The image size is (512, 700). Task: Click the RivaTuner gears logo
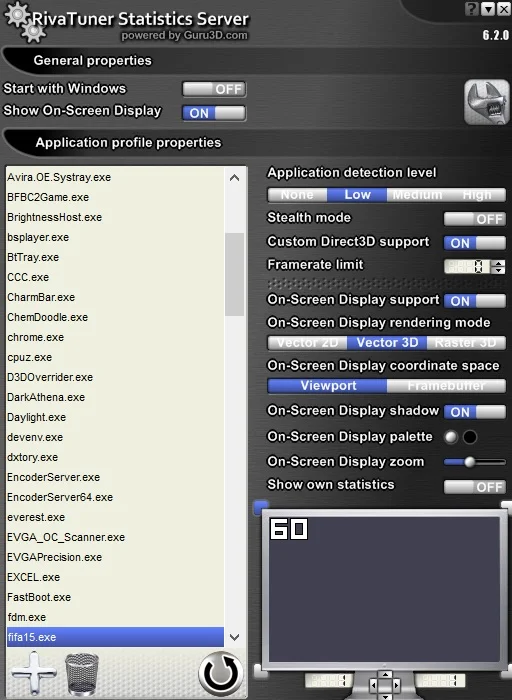[25, 22]
